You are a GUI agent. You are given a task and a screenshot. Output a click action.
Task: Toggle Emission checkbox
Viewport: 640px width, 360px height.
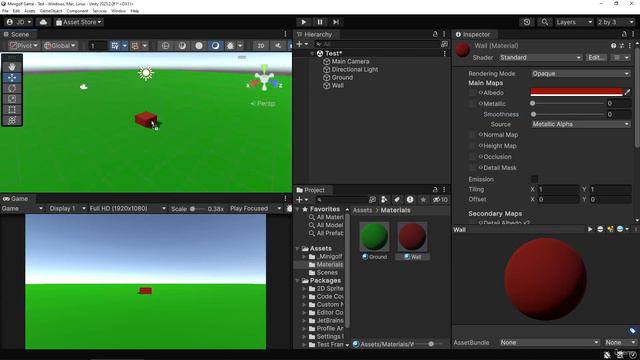(534, 179)
